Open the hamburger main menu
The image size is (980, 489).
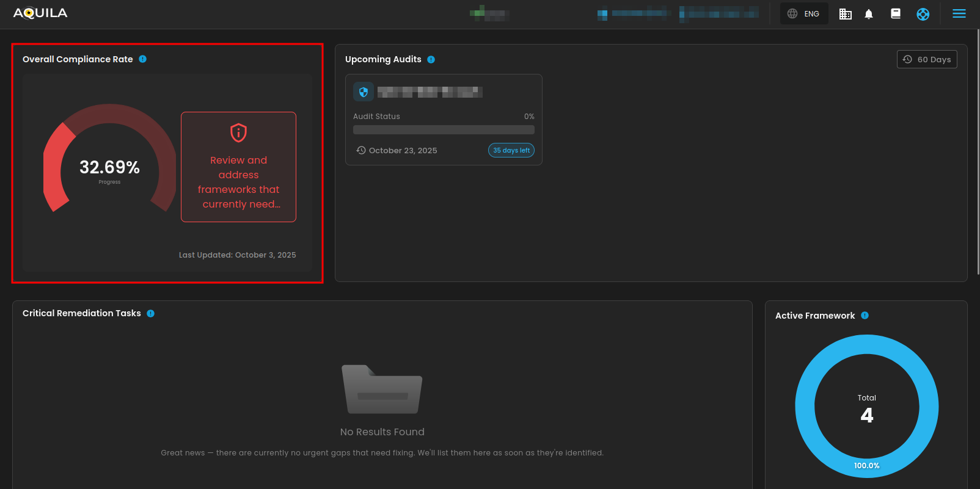(959, 14)
